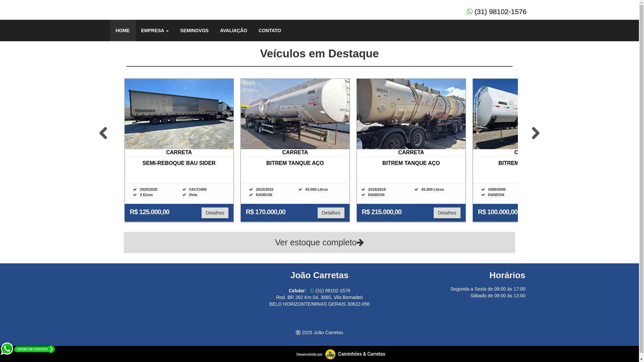Click the Reta spec on the Bau Sider card

[x=193, y=195]
